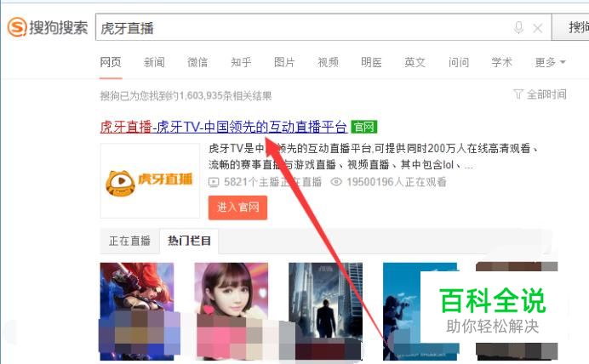Click the 虎牙TV是中国领先 description text

point(373,156)
